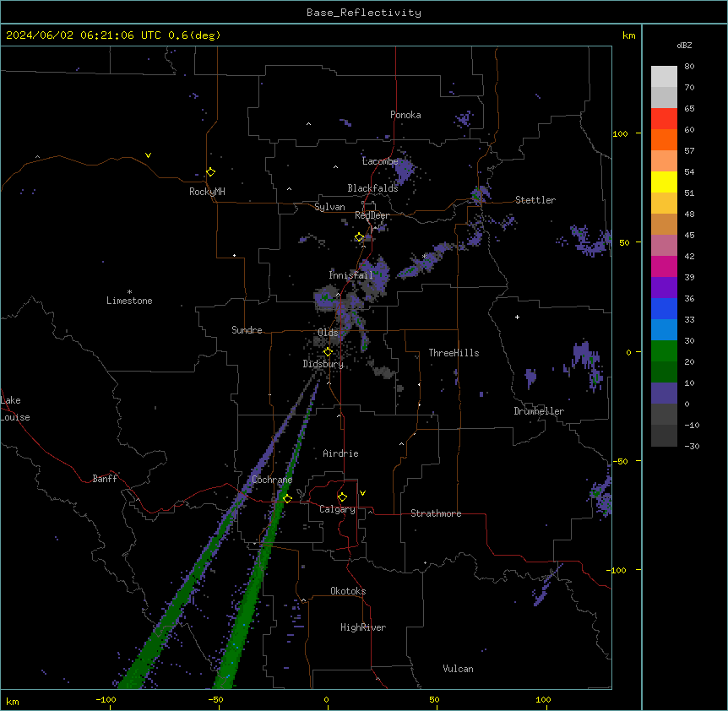The image size is (728, 711).
Task: Click the RockyMH label
Action: (x=207, y=192)
